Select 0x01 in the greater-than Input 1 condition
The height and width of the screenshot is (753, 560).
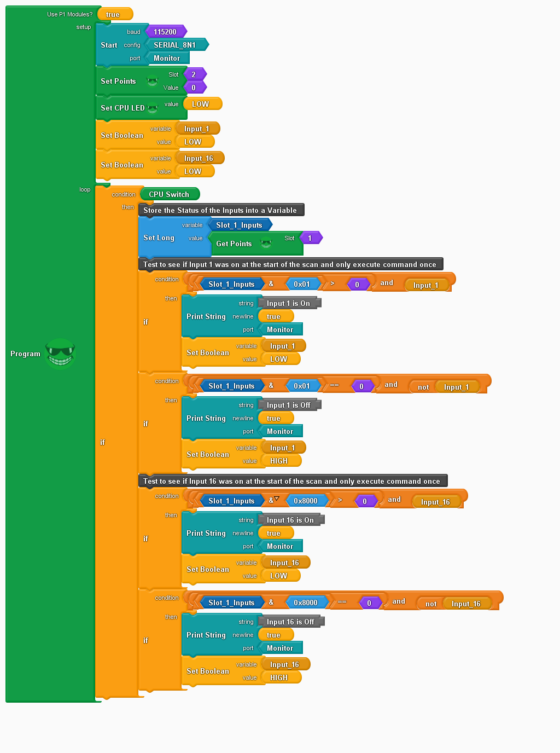pyautogui.click(x=303, y=284)
